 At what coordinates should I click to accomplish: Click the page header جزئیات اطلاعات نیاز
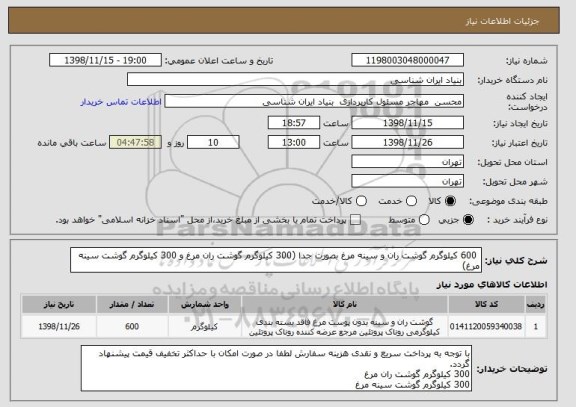(502, 21)
